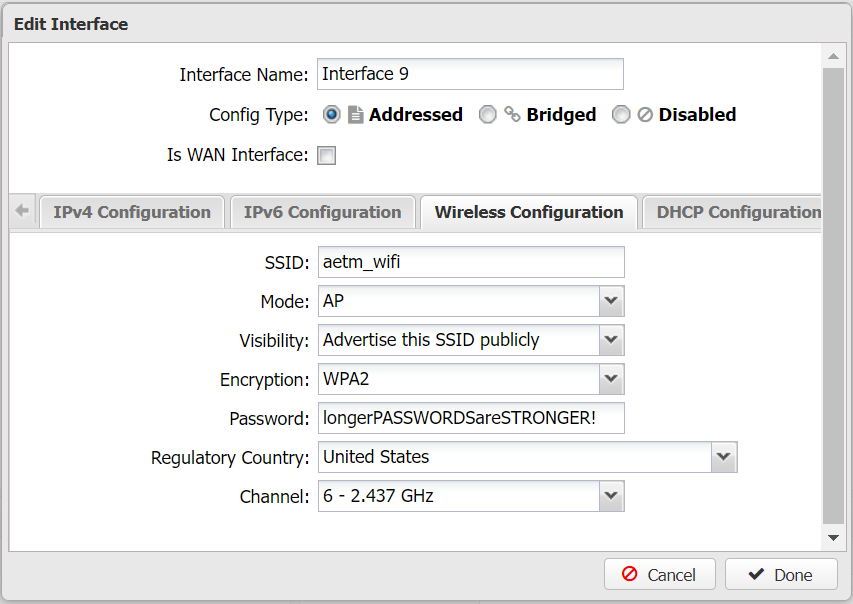
Task: Select the Bridged radio button
Action: [x=487, y=115]
